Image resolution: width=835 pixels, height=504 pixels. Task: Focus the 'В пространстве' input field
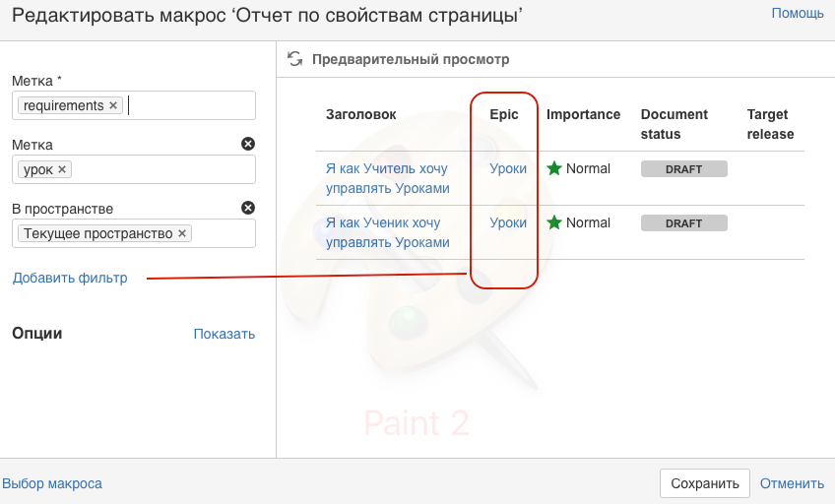point(222,233)
